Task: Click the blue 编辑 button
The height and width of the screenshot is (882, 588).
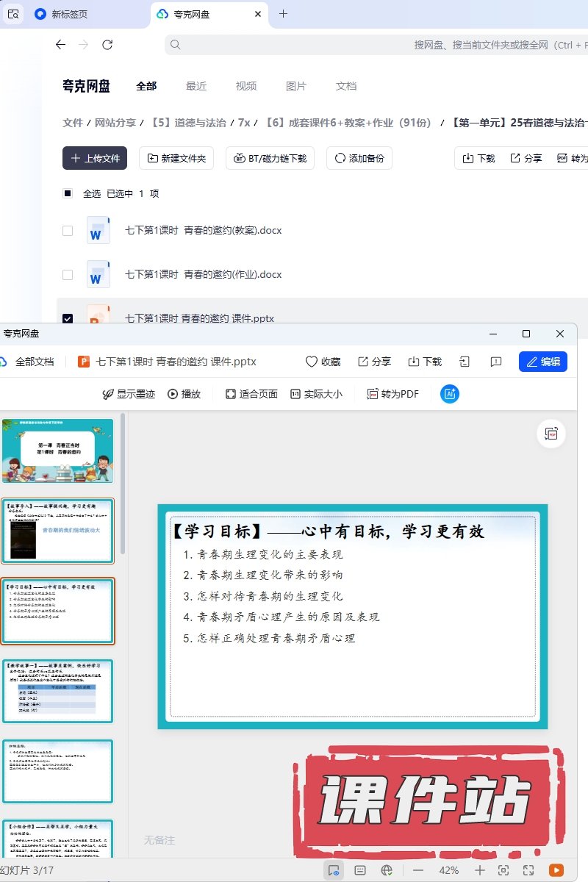Action: (542, 362)
